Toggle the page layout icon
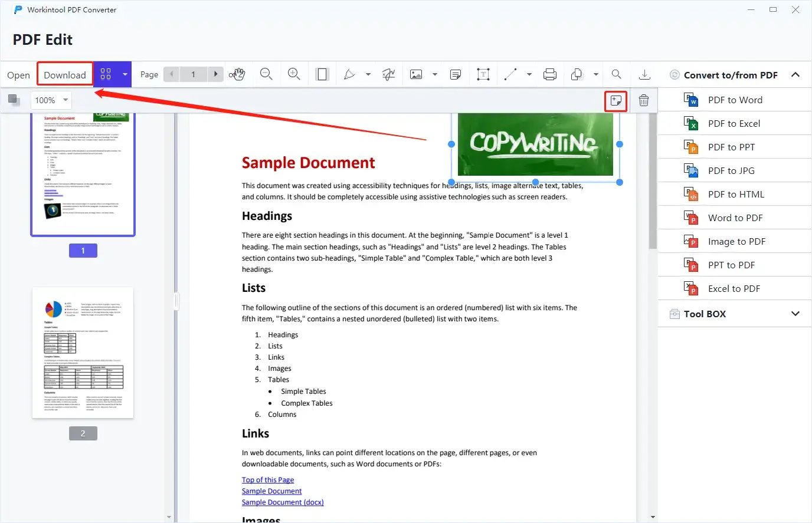 [x=322, y=74]
